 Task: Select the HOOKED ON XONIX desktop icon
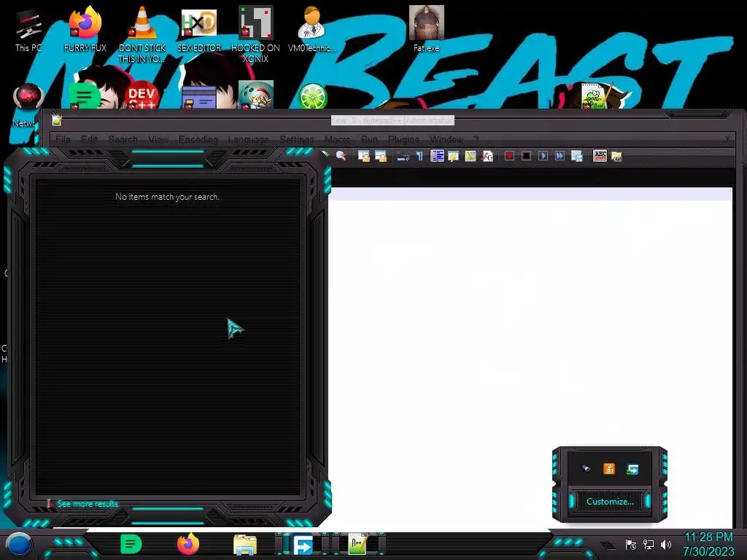point(255,34)
